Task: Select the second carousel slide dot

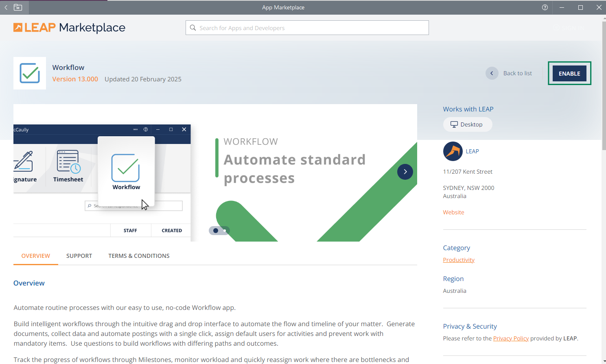Action: (x=225, y=231)
